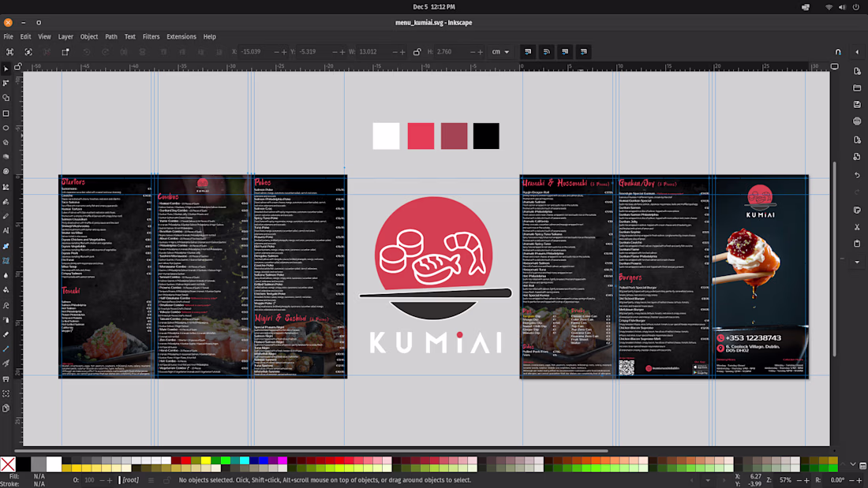Open the [root] layer selector
Image resolution: width=868 pixels, height=488 pixels.
click(x=131, y=479)
